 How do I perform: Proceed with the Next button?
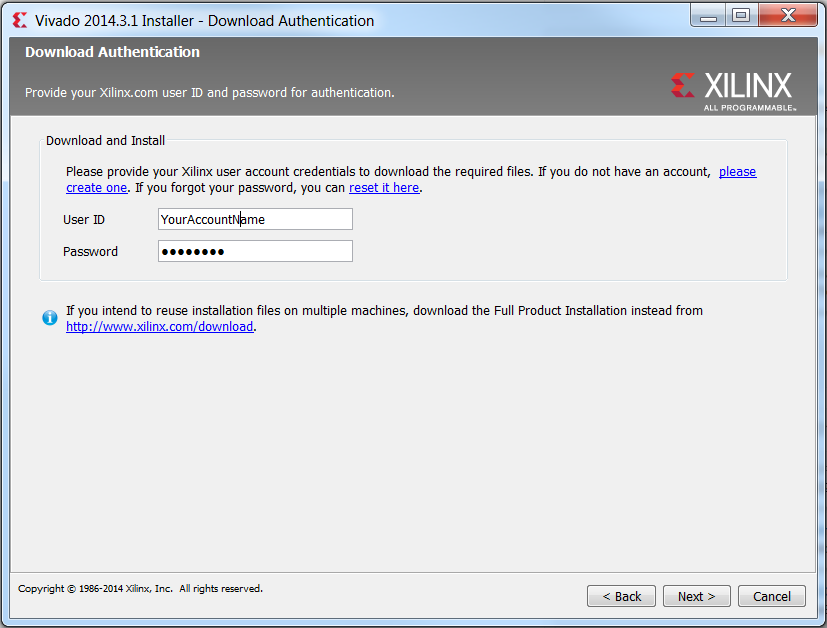click(x=697, y=596)
